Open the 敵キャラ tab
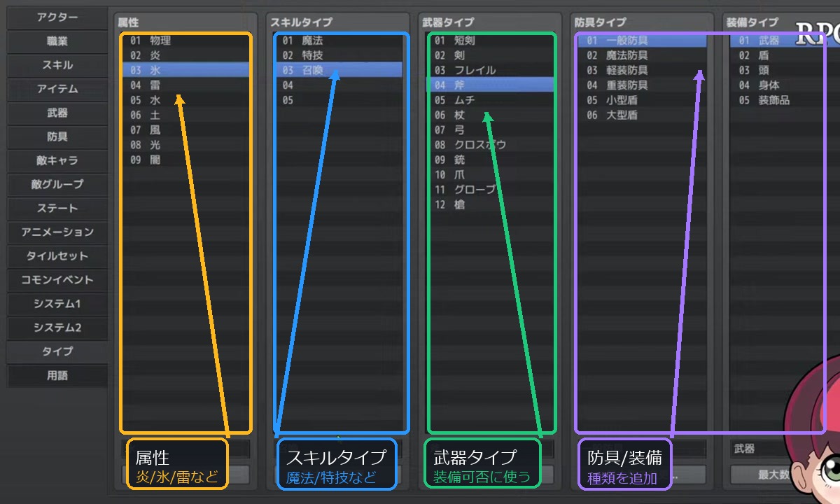This screenshot has width=840, height=504. coord(57,160)
